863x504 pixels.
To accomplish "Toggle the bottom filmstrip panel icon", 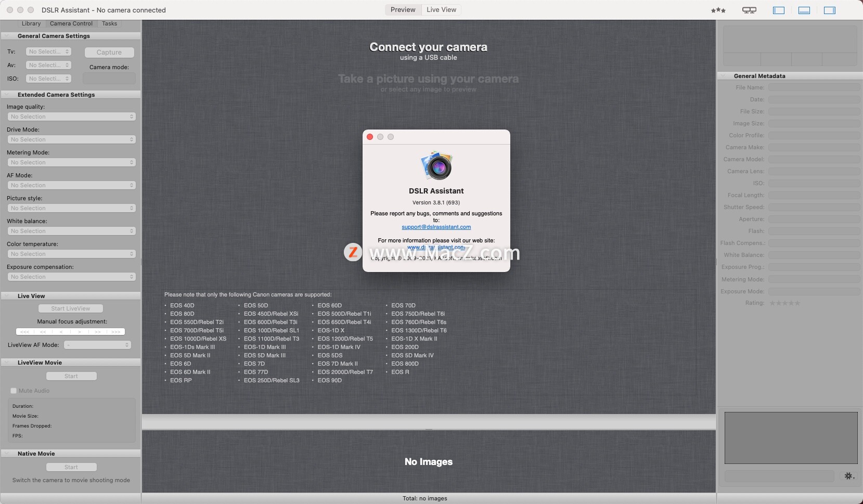I will pyautogui.click(x=804, y=10).
